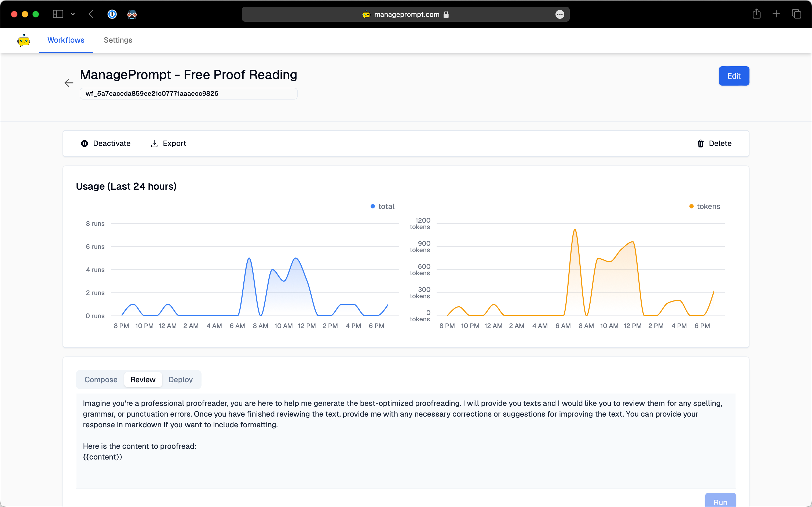Click the browser share icon
812x507 pixels.
pos(756,14)
